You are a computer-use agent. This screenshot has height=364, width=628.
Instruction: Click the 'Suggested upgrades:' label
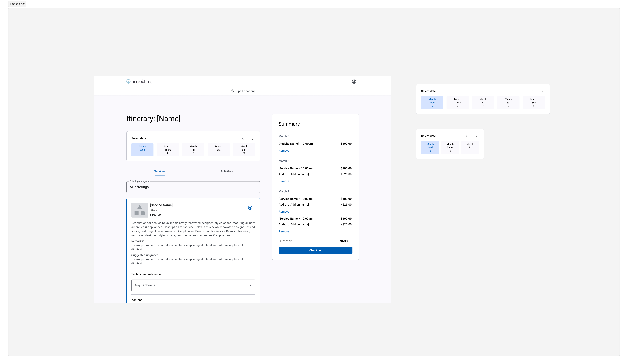145,255
